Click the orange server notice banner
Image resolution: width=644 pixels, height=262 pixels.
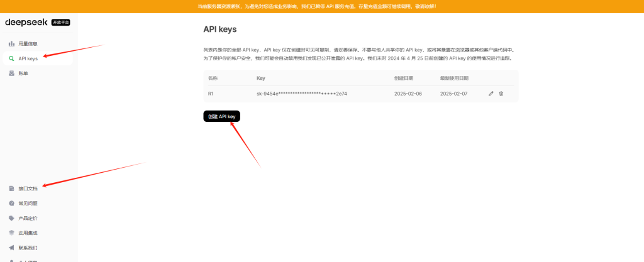(322, 6)
